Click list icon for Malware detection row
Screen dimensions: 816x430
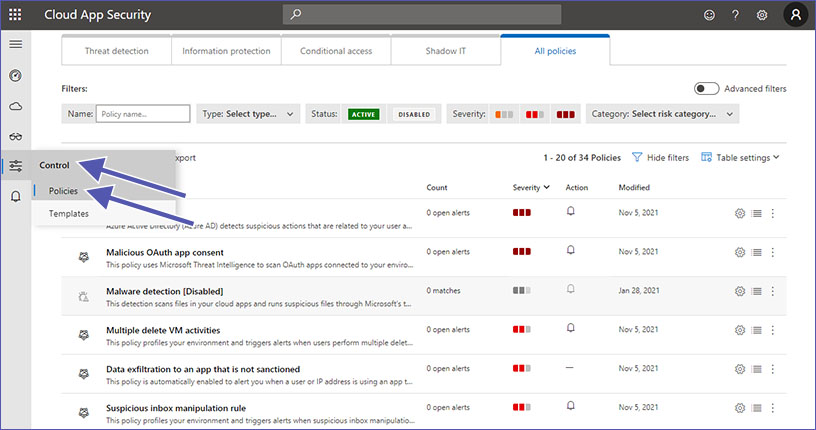757,291
